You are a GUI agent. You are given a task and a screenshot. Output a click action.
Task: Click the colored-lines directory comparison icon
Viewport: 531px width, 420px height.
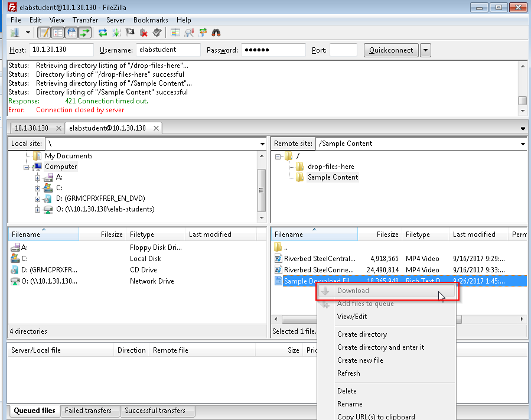point(175,33)
